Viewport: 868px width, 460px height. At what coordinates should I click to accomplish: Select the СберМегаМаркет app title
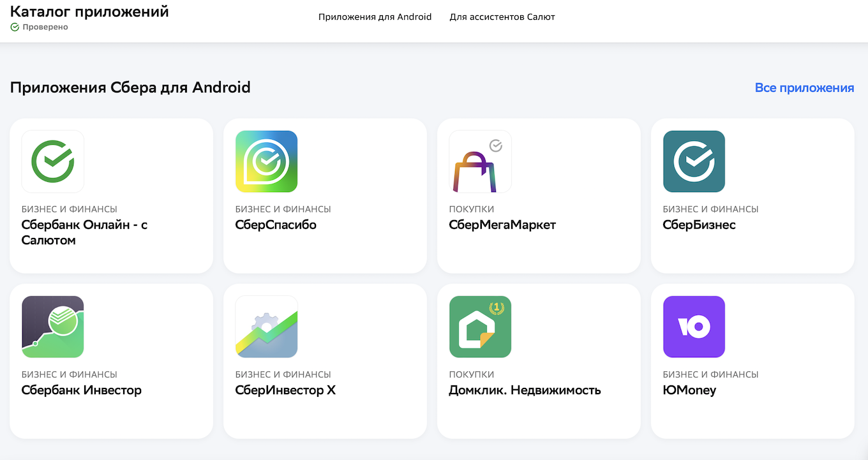502,225
